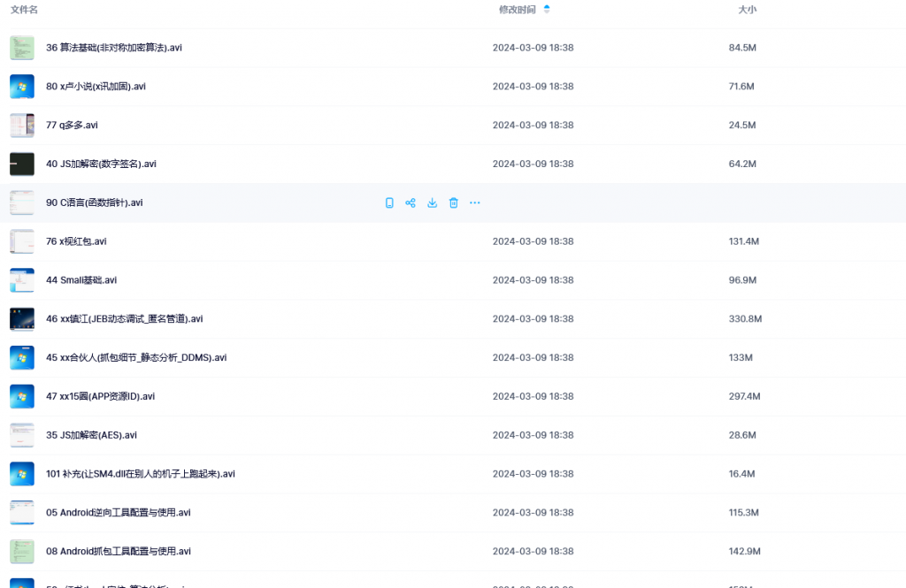Select file name 08 Android抓包工具配置与使用.avi
Viewport: 906px width, 588px height.
coord(119,551)
